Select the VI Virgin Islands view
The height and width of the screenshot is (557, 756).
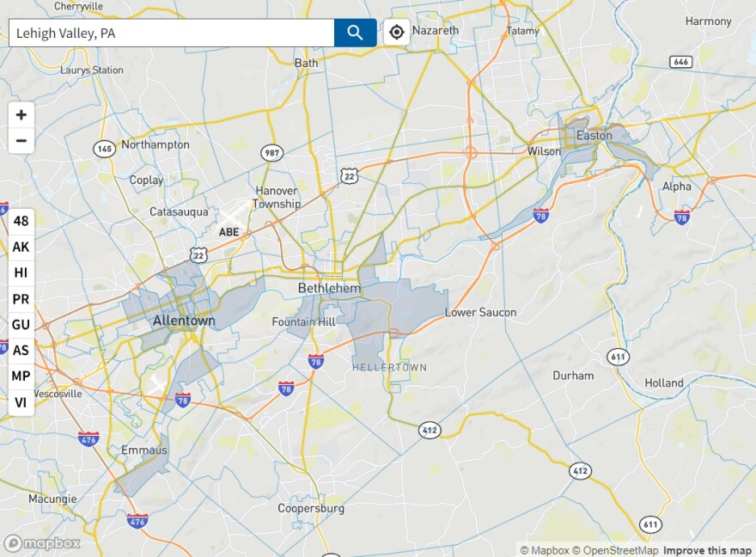tap(21, 402)
